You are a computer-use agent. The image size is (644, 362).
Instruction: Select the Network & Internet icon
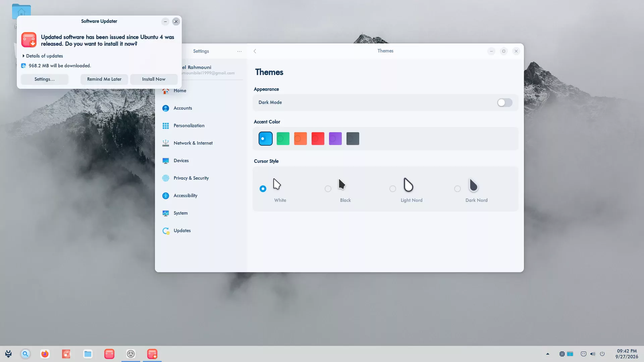(166, 143)
